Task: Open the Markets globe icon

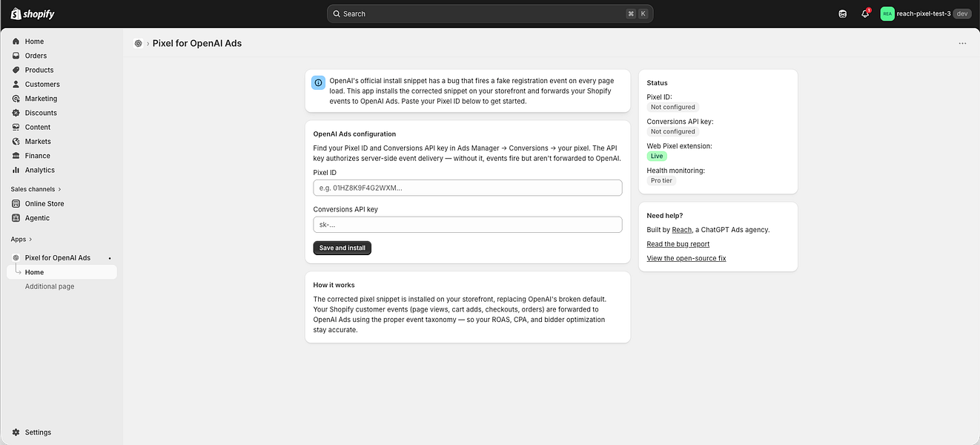Action: pos(16,141)
